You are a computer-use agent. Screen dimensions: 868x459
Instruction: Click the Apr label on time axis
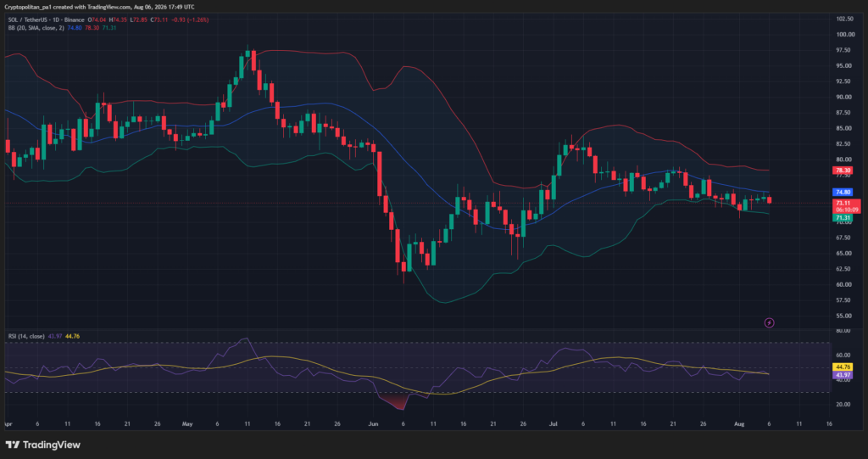[x=8, y=424]
